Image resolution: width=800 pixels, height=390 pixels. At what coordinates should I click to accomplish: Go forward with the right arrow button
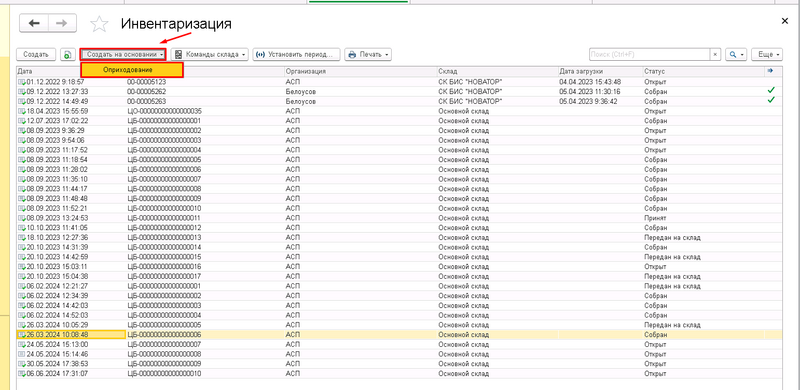click(x=62, y=23)
